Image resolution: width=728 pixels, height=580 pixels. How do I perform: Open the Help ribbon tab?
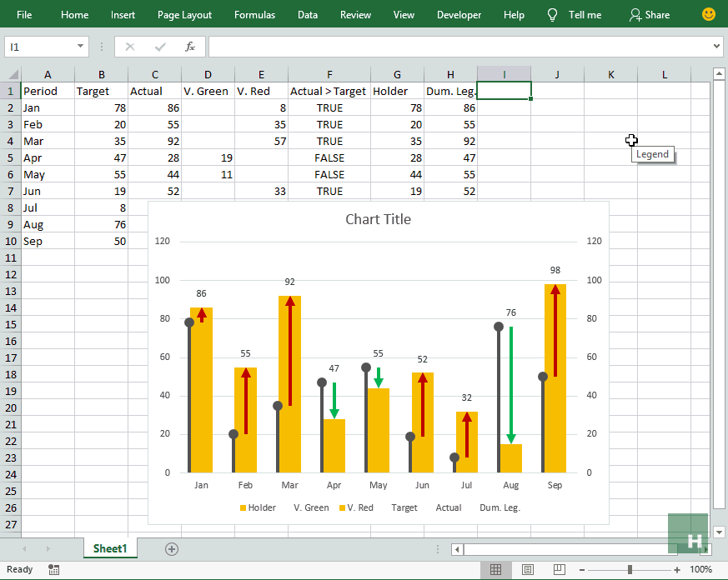514,15
